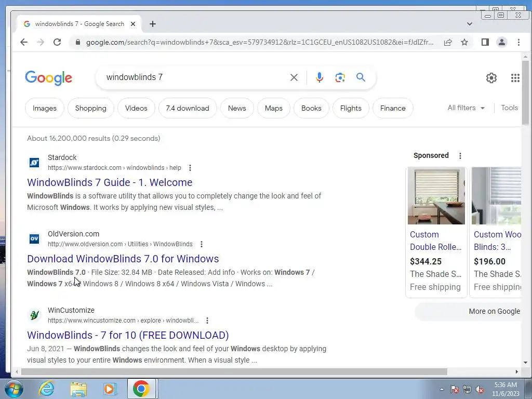View site info via lock icon
This screenshot has height=399, width=532.
[x=78, y=42]
